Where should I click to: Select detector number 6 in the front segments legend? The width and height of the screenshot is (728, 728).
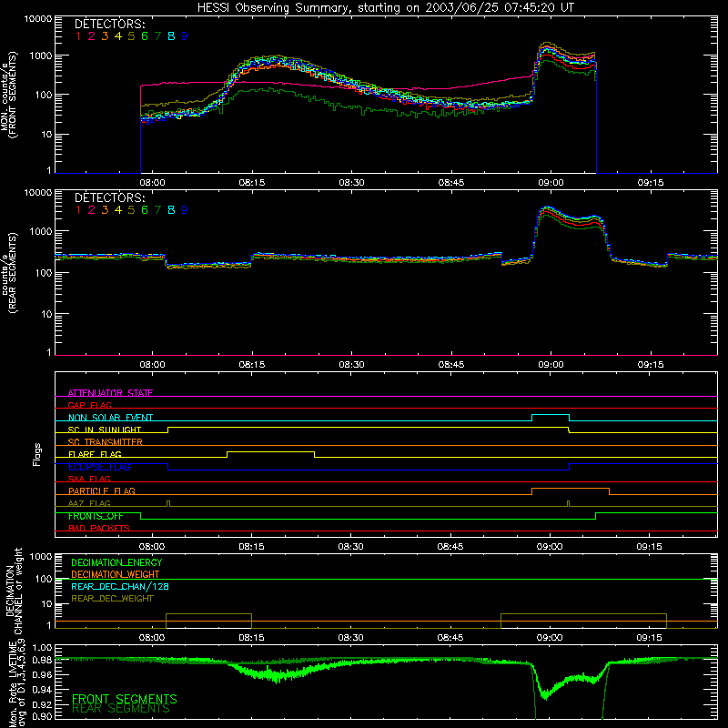point(145,36)
